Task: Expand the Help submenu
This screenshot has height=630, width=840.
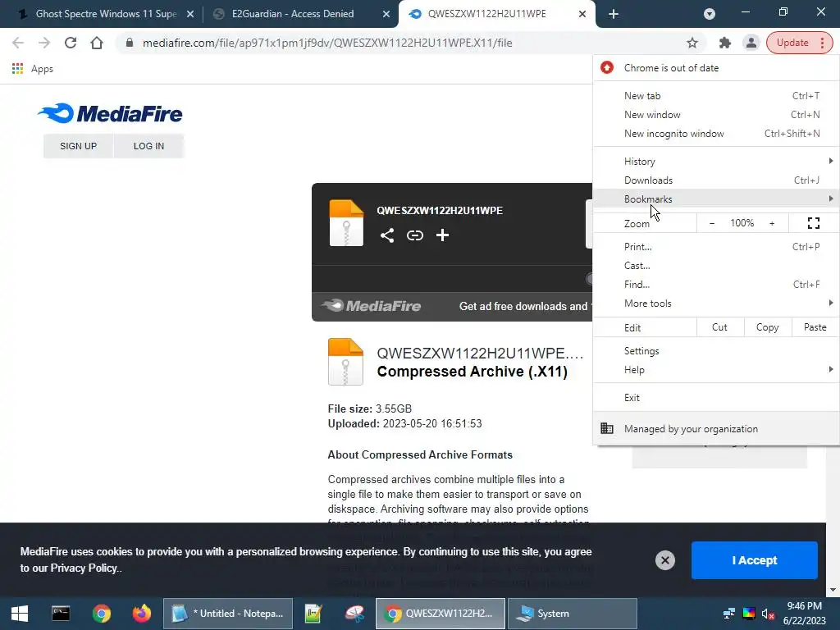Action: (x=716, y=370)
